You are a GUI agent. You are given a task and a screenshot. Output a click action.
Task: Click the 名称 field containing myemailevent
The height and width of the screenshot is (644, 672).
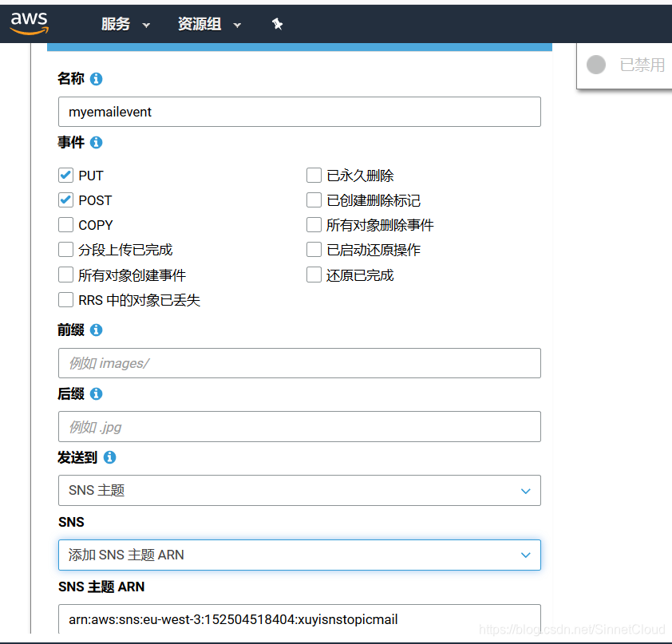[x=299, y=112]
